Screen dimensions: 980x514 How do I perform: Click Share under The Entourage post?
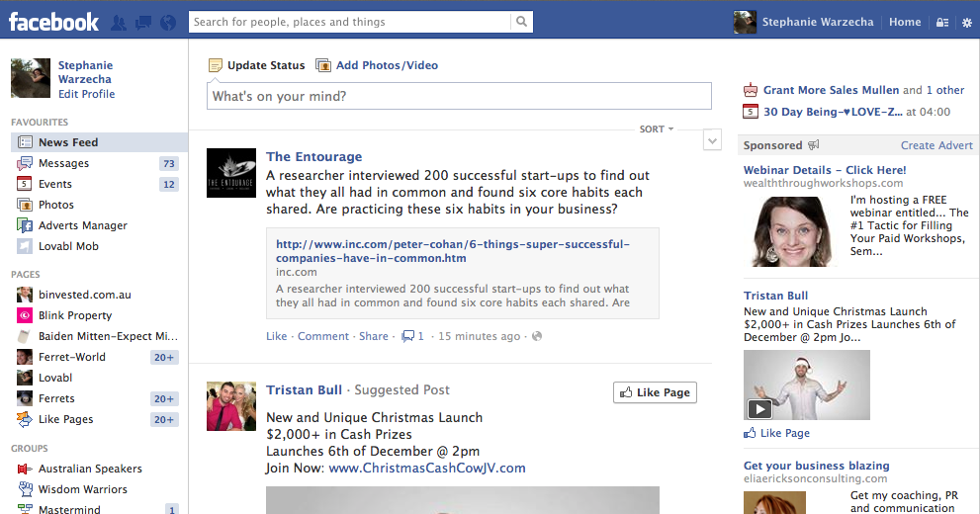(373, 336)
